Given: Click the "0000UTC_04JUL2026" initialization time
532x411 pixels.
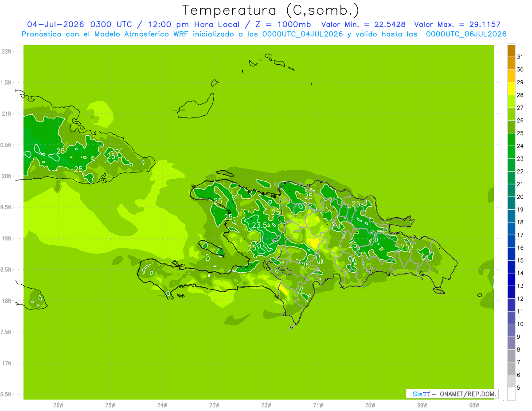Looking at the screenshot, I should tap(303, 34).
